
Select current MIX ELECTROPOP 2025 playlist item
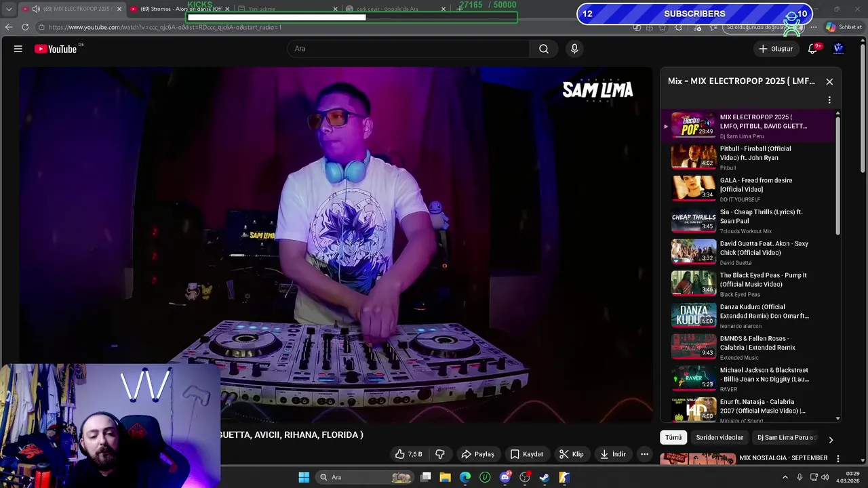tap(749, 126)
